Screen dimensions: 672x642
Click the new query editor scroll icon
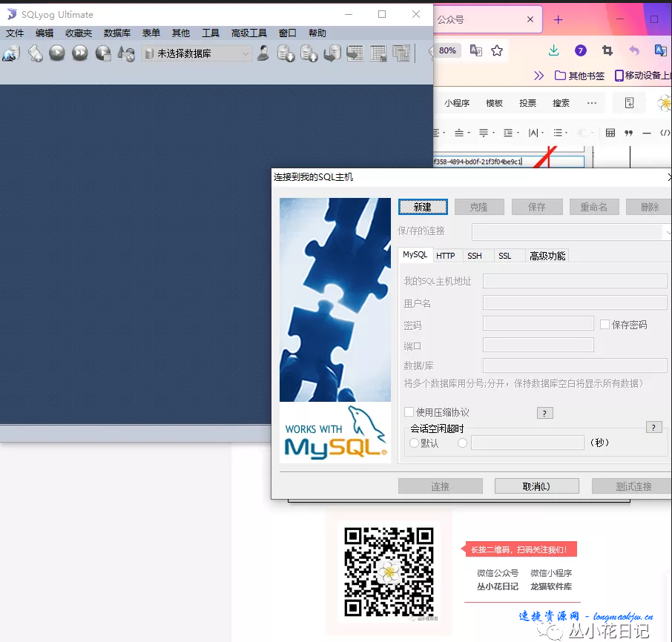tap(35, 53)
